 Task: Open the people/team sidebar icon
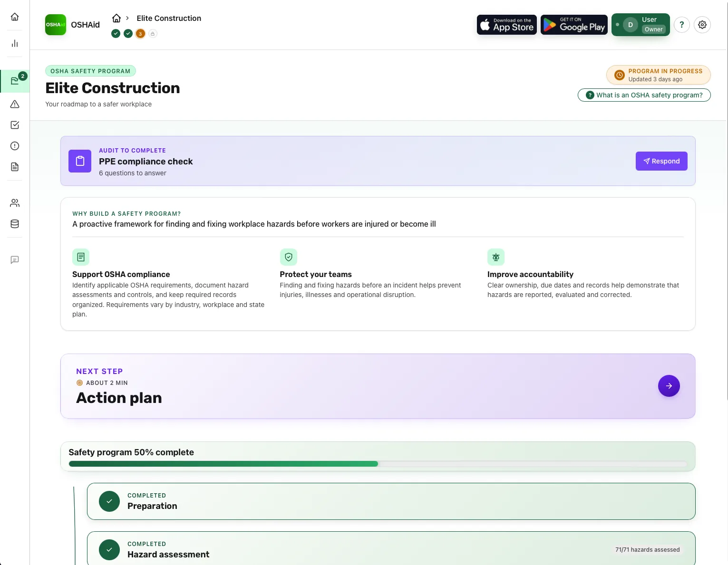tap(15, 203)
